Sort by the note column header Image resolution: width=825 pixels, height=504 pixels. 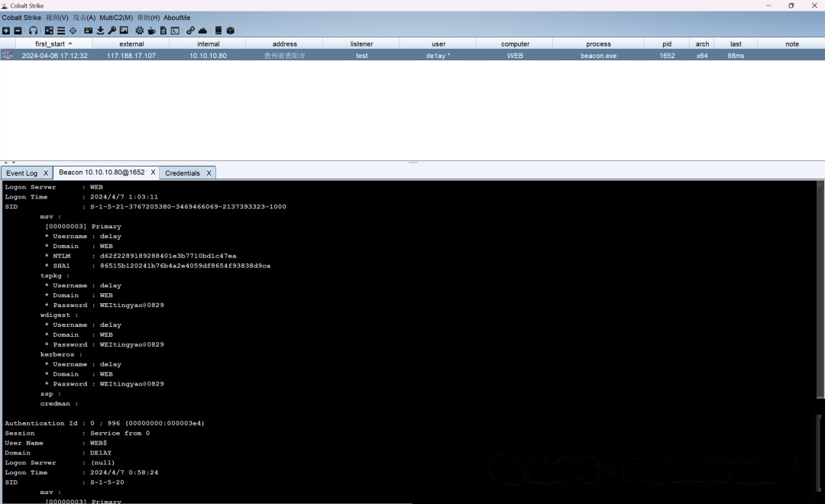coord(792,44)
